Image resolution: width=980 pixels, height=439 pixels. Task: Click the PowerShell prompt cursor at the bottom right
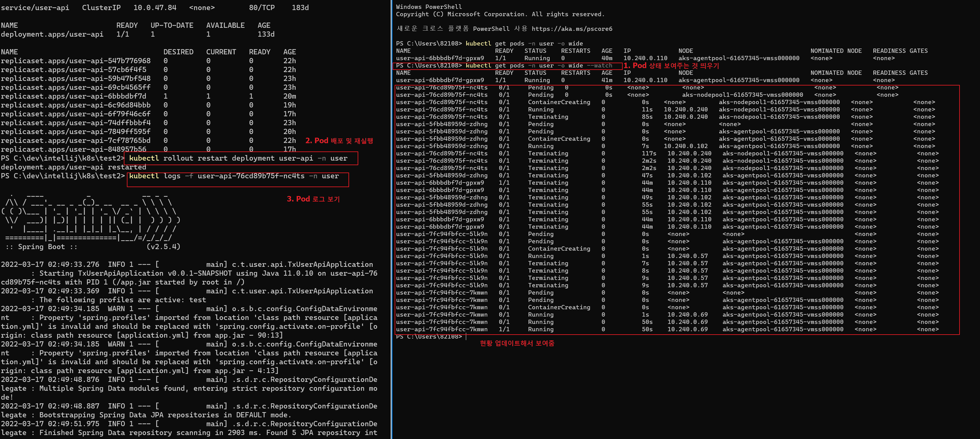(466, 336)
